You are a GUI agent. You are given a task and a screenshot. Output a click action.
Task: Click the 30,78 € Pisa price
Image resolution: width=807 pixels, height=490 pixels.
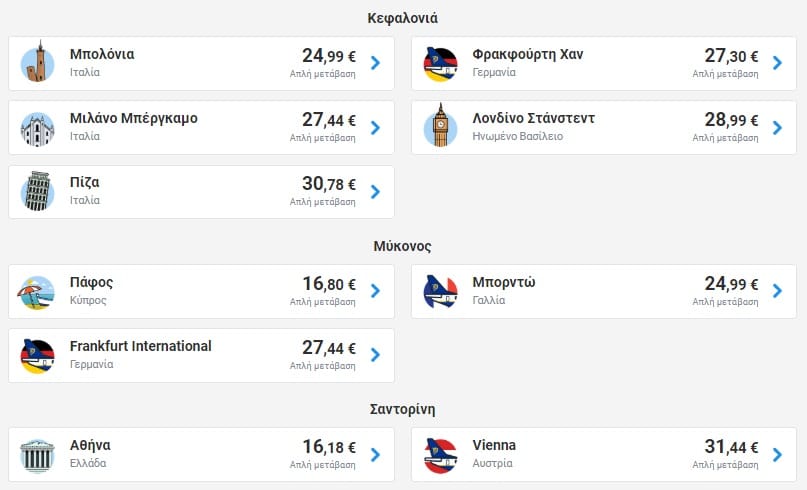coord(328,184)
